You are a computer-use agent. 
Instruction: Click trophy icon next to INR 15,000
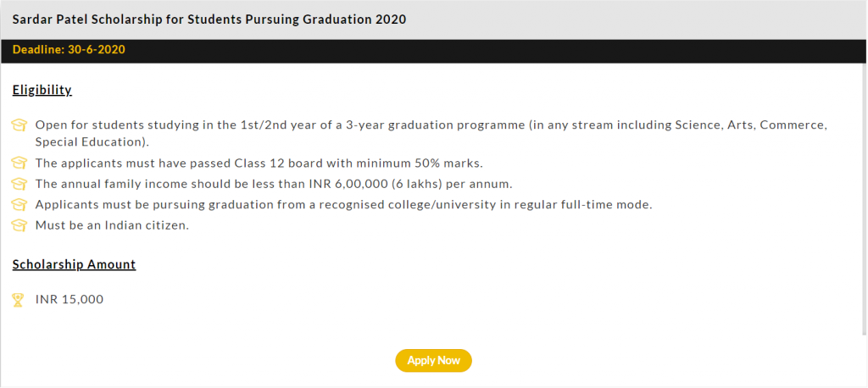[19, 300]
